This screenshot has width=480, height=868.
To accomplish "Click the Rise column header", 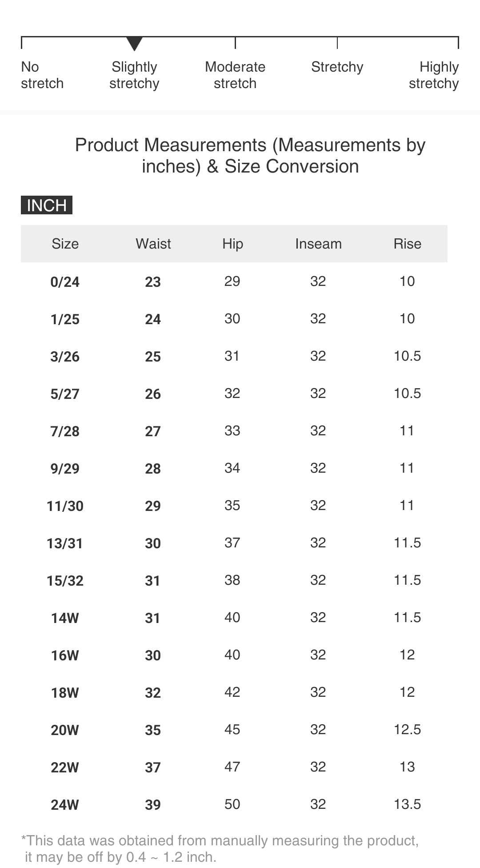I will click(407, 244).
